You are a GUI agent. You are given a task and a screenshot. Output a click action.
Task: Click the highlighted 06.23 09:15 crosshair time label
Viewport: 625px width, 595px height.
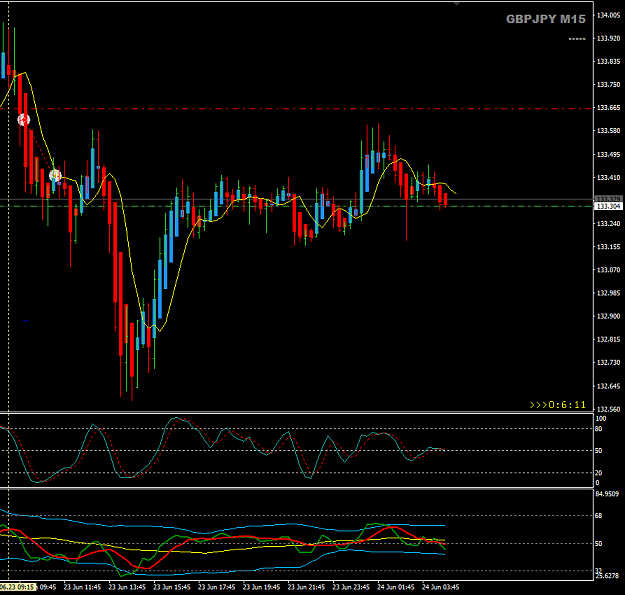18,587
